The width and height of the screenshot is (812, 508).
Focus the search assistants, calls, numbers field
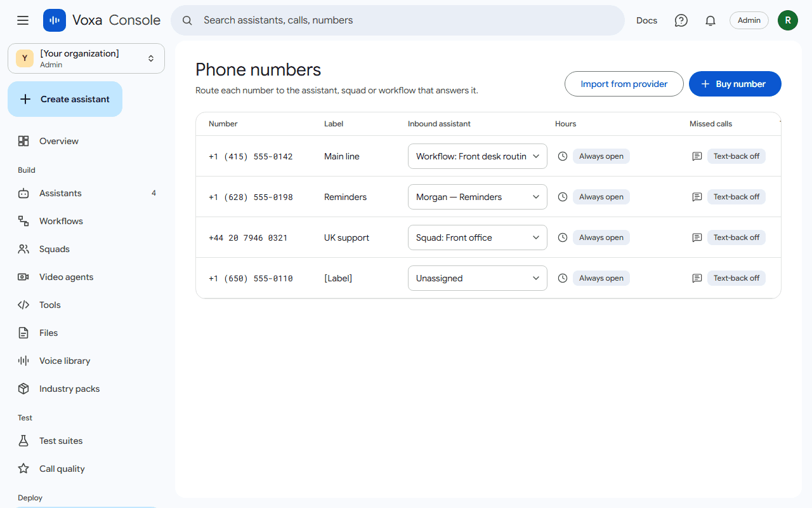398,20
